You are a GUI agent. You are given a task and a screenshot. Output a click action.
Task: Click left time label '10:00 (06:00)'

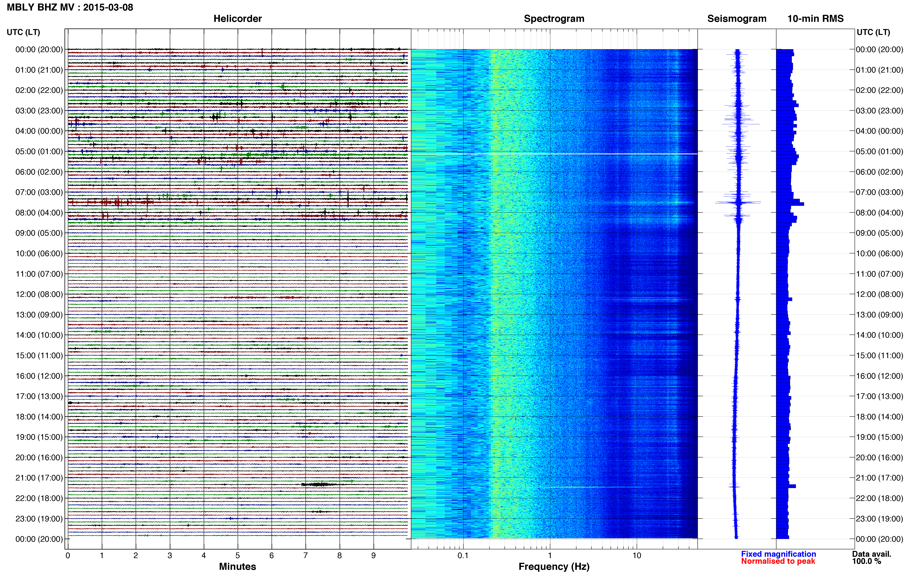39,253
